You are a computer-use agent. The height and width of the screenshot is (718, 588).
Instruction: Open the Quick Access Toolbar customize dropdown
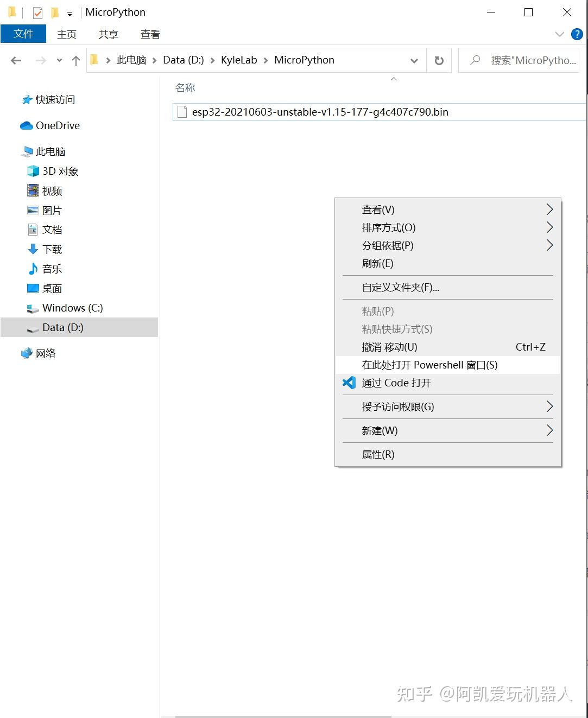[x=69, y=14]
